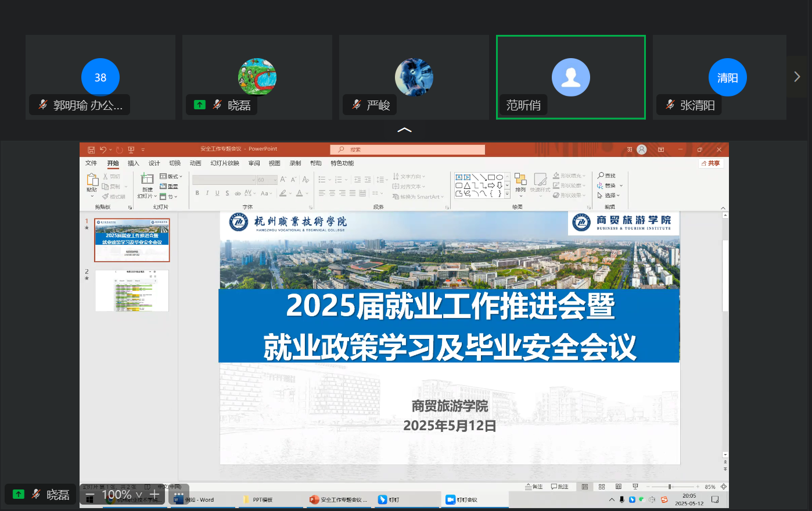Open the font size 60 dropdown
812x511 pixels.
[x=275, y=180]
